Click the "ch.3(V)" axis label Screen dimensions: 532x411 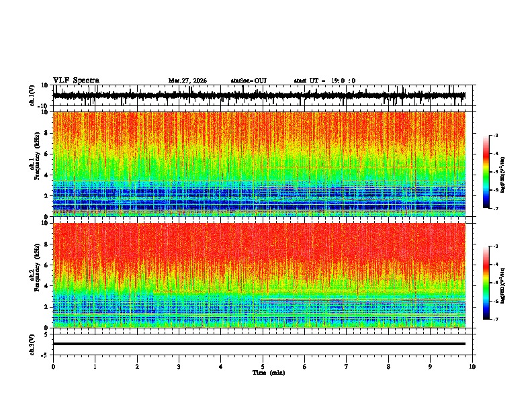32,345
